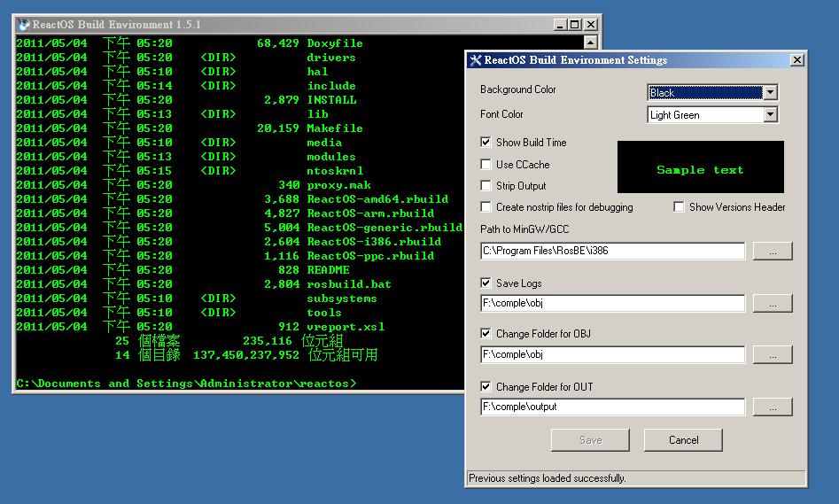
Task: Click the 137,450,237,952 free bytes value
Action: [246, 354]
